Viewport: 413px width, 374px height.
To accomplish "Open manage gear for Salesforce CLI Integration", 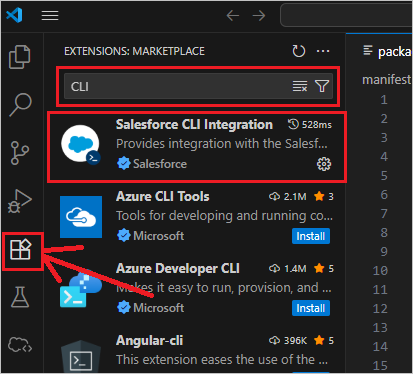I will tap(324, 164).
